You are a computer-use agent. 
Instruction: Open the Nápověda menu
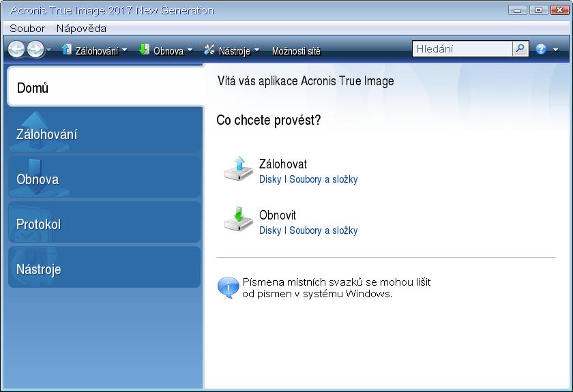[x=81, y=29]
